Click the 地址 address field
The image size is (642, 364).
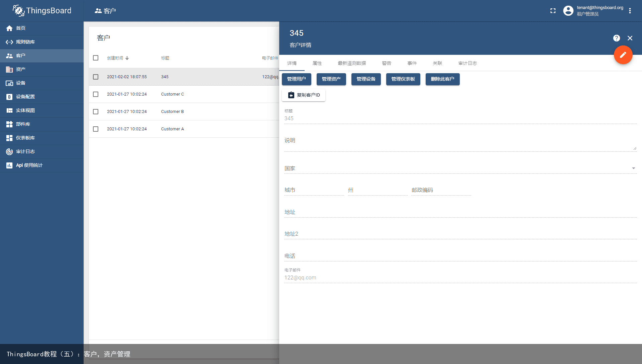tap(460, 212)
